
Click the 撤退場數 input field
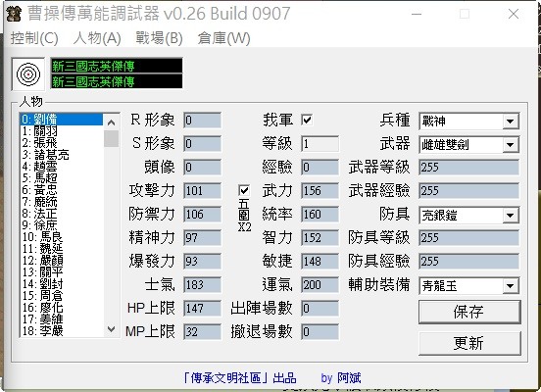click(320, 331)
